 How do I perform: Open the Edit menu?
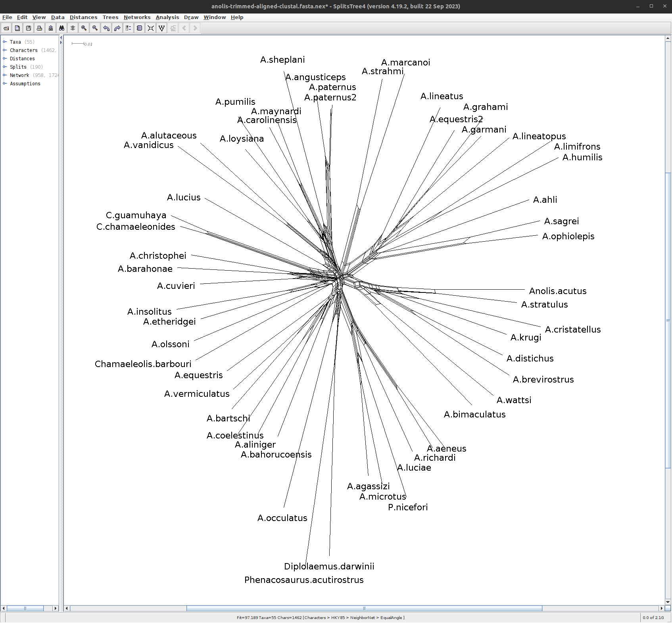pyautogui.click(x=22, y=17)
